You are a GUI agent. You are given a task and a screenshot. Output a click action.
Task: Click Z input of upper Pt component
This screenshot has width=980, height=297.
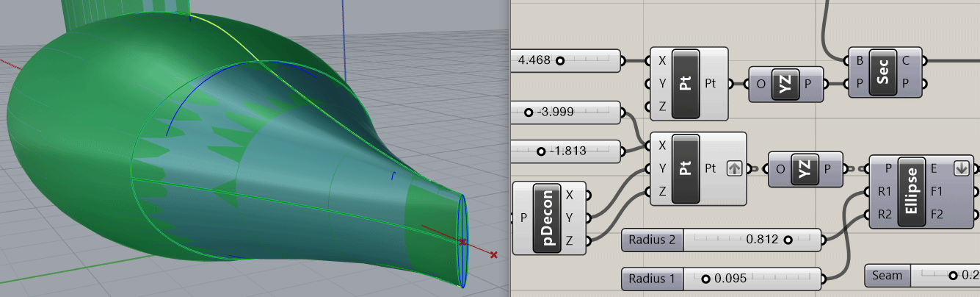pyautogui.click(x=663, y=107)
